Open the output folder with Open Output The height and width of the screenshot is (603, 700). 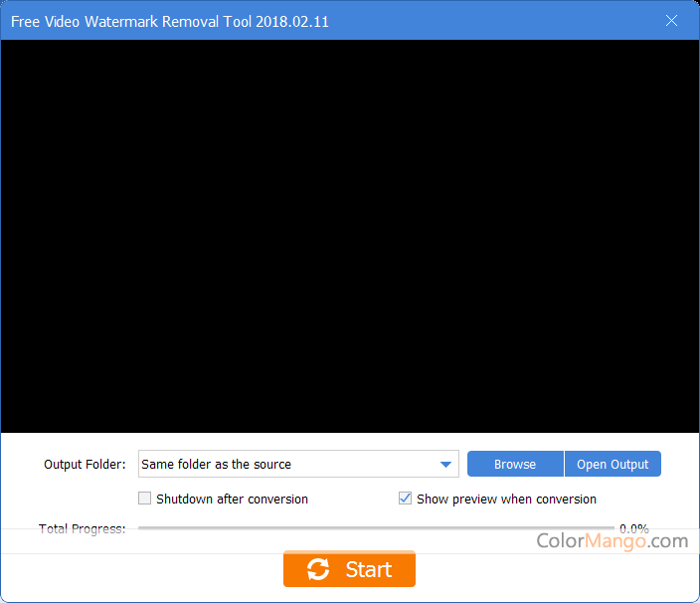pyautogui.click(x=612, y=464)
